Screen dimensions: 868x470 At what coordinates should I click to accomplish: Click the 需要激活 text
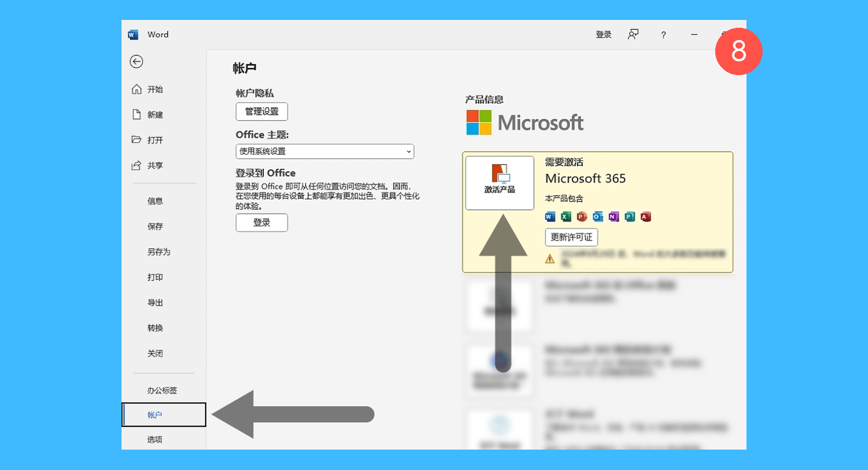tap(564, 162)
